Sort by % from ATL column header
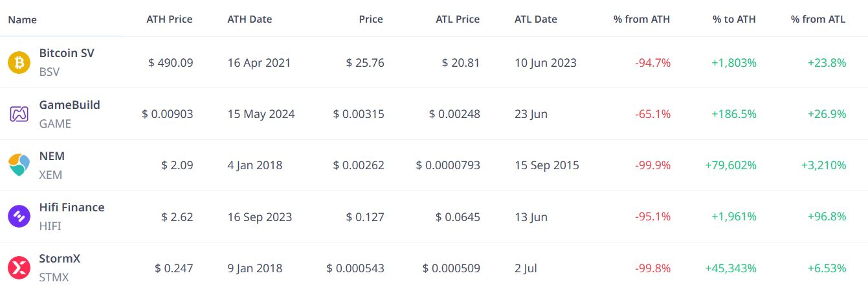The image size is (868, 293). tap(818, 19)
